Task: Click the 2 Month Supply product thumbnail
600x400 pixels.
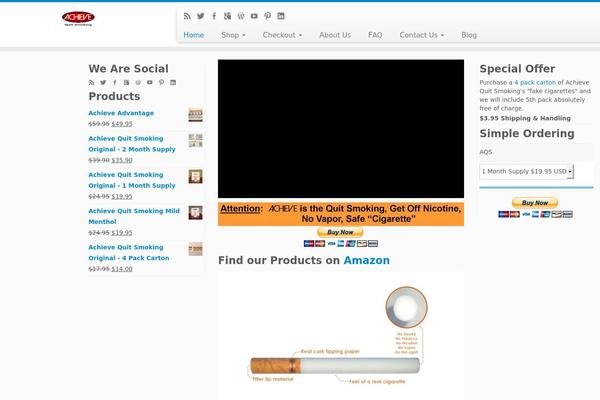Action: click(196, 140)
